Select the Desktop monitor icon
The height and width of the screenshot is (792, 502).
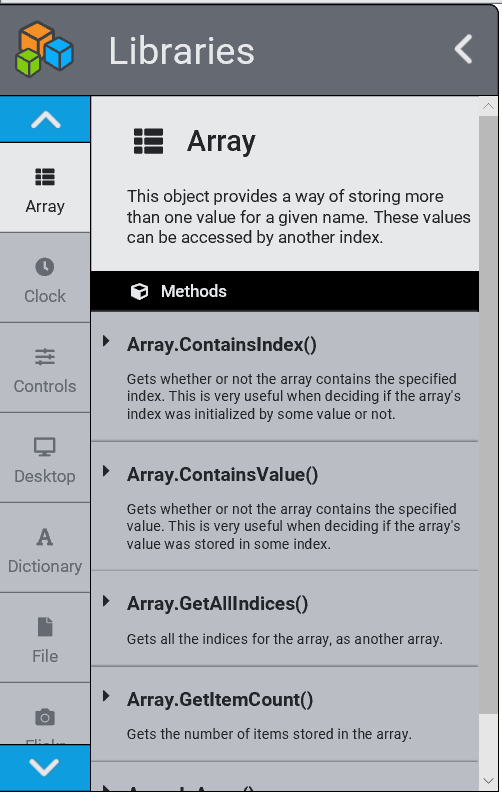click(x=45, y=447)
